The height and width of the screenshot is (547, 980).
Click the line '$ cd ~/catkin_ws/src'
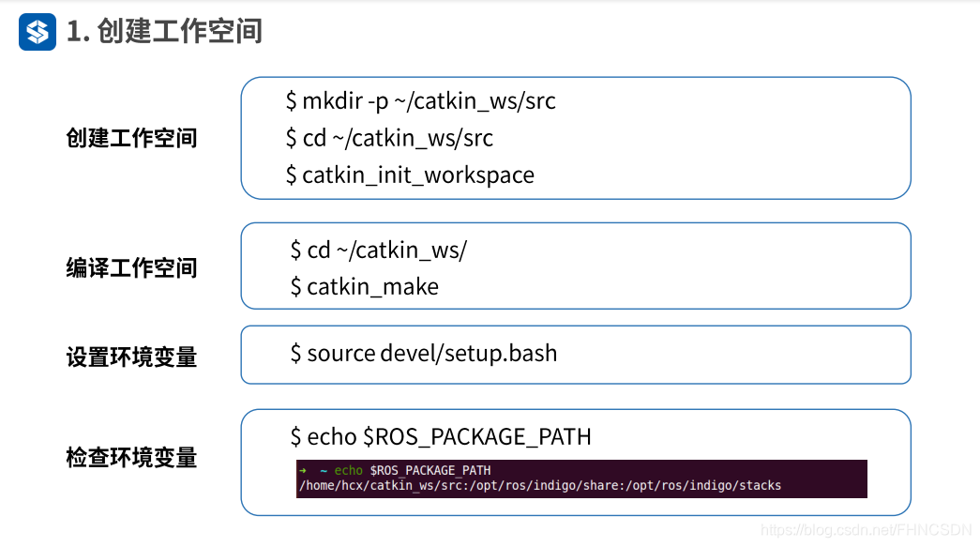(x=389, y=138)
